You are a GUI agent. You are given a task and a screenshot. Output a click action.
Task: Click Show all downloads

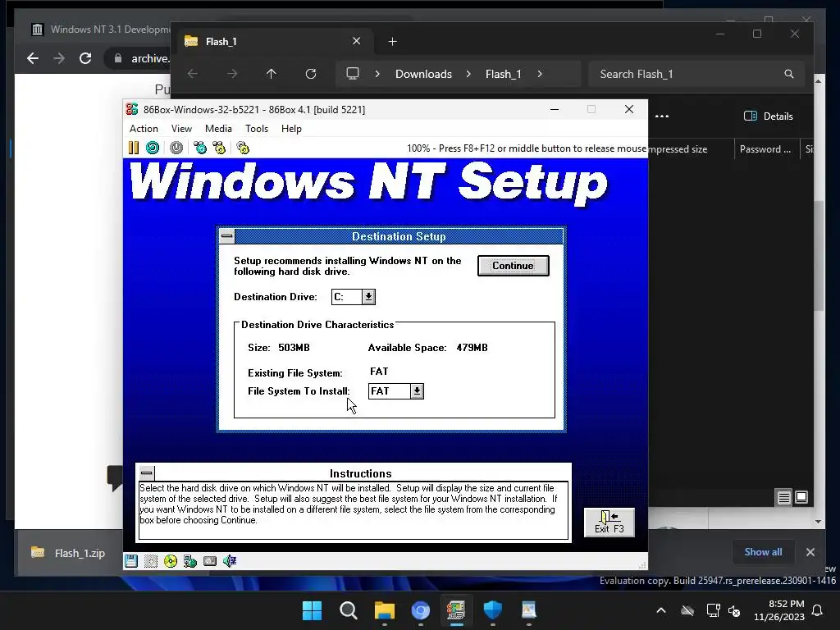(763, 552)
